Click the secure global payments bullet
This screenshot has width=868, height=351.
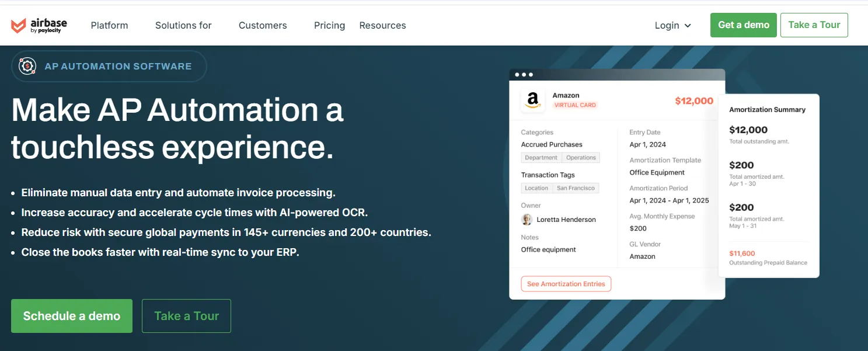[226, 232]
